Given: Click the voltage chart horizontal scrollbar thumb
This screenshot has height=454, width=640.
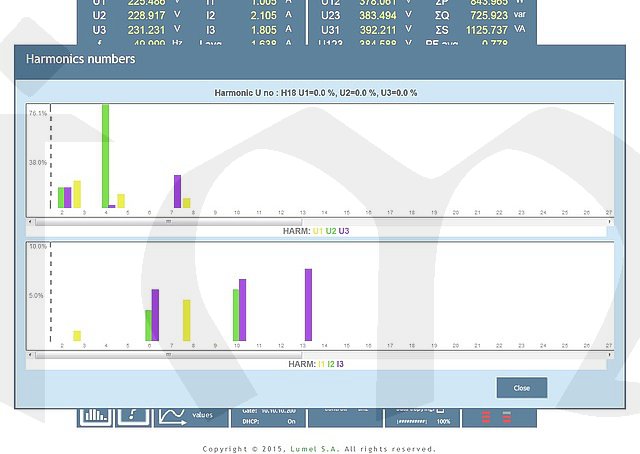Looking at the screenshot, I should (x=168, y=220).
